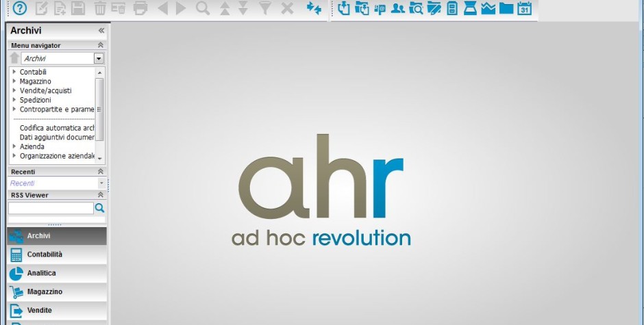Expand the Spedizioni tree node
This screenshot has width=644, height=325.
[14, 100]
